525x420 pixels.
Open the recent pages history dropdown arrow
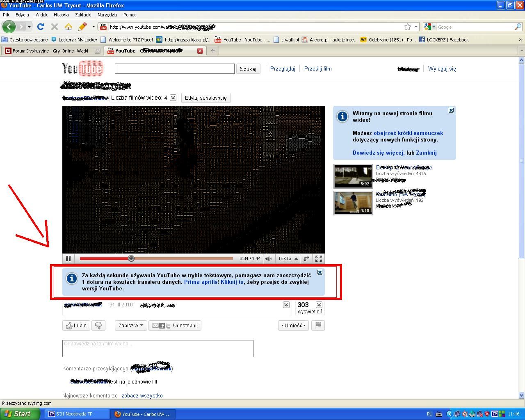[x=29, y=27]
